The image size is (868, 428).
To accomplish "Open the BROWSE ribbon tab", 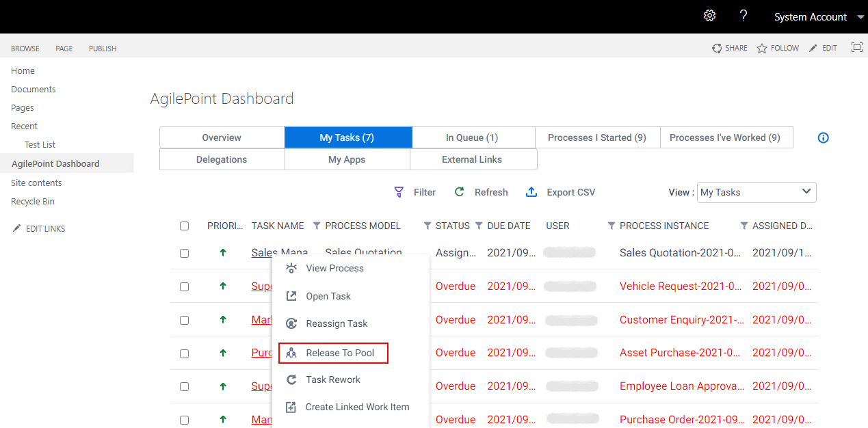I will pos(25,49).
